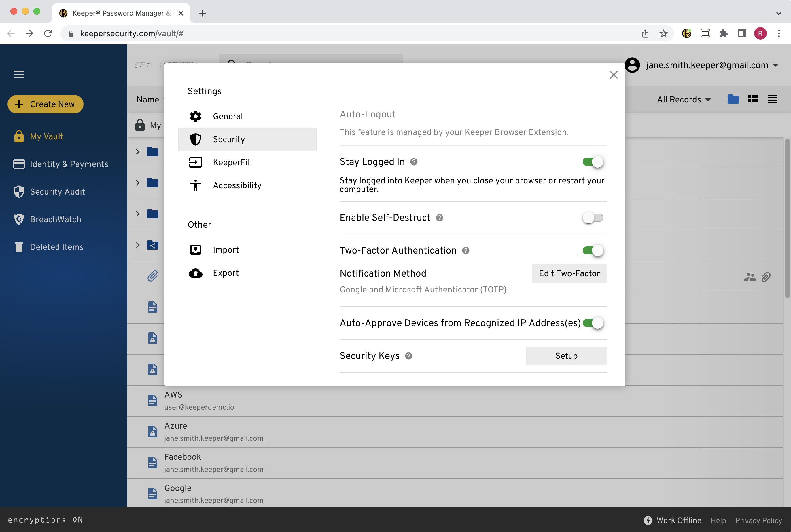This screenshot has width=791, height=532.
Task: Click help icon next to Two-Factor Authentication
Action: pyautogui.click(x=466, y=250)
